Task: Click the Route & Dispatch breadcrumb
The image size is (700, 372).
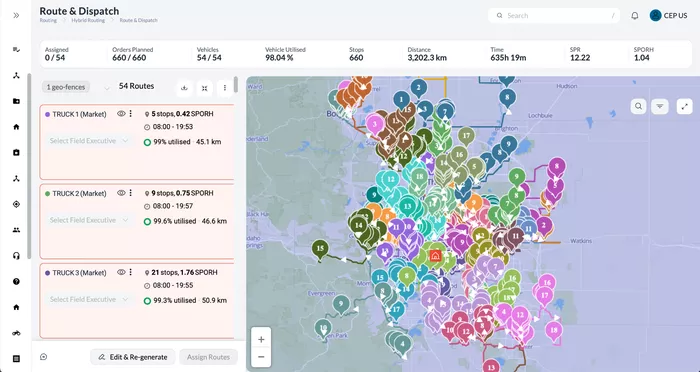Action: coord(138,21)
